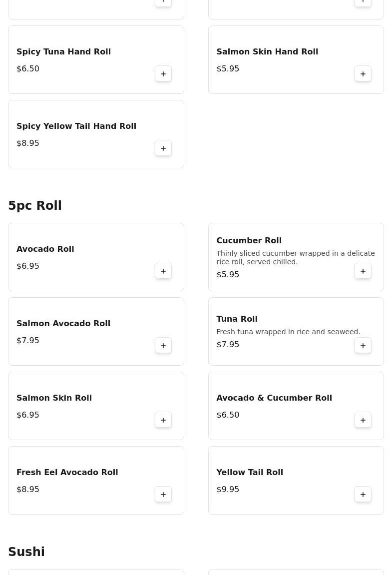Viewport: 392px width, 575px height.
Task: Click the Tuna Roll description text
Action: click(288, 332)
